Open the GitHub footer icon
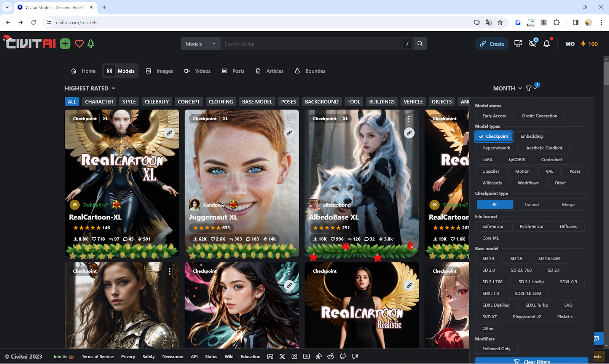 click(x=343, y=356)
